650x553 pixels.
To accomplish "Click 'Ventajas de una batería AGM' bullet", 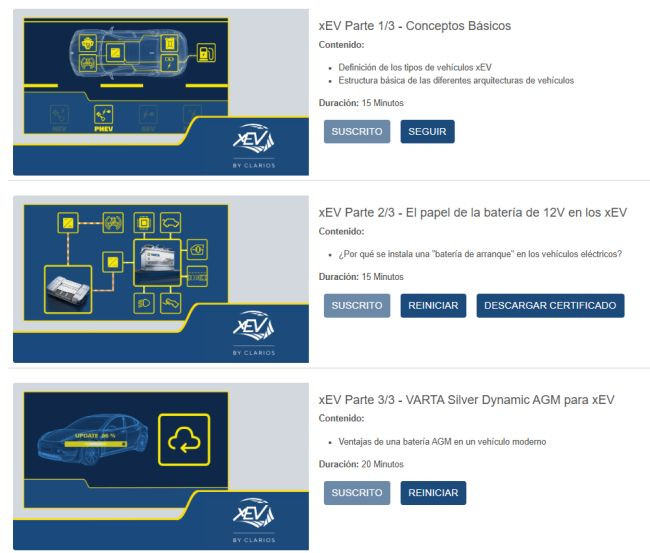I will pos(442,441).
